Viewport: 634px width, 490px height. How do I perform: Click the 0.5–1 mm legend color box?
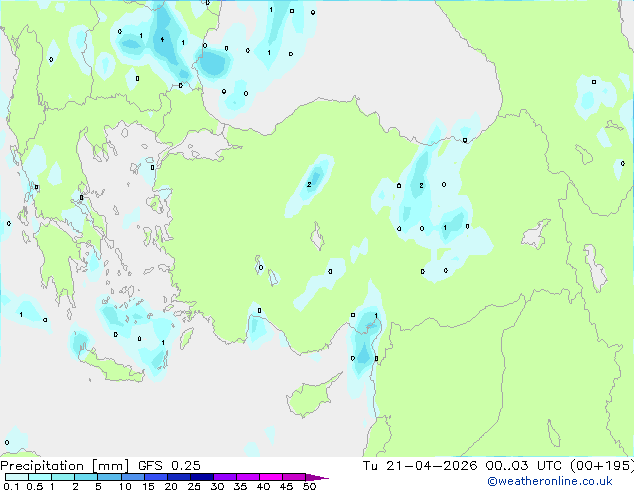click(x=40, y=477)
